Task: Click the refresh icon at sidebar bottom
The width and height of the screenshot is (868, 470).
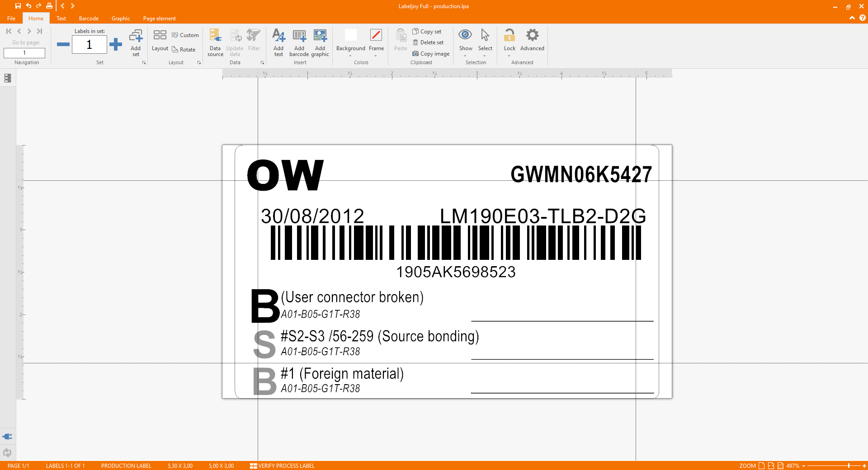Action: click(7, 452)
